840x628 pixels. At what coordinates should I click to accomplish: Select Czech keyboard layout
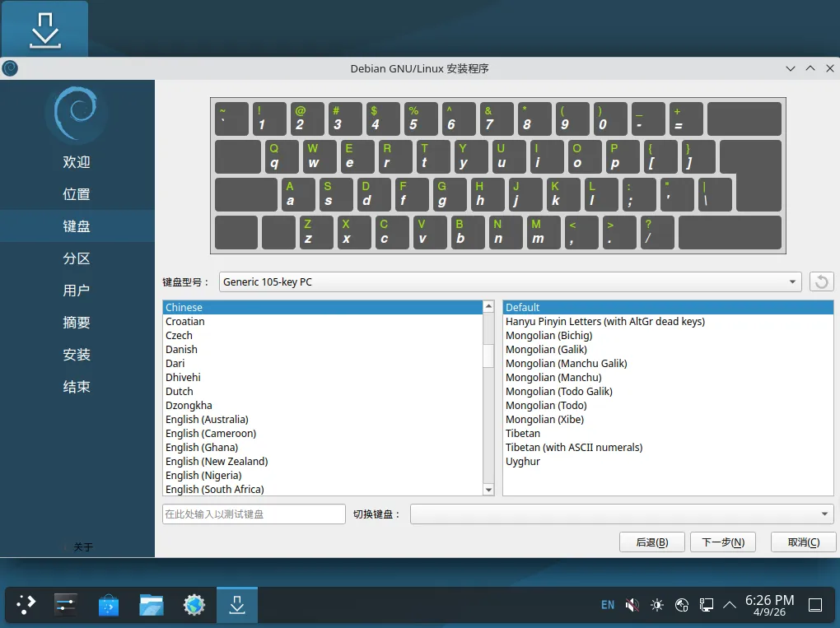click(x=323, y=335)
